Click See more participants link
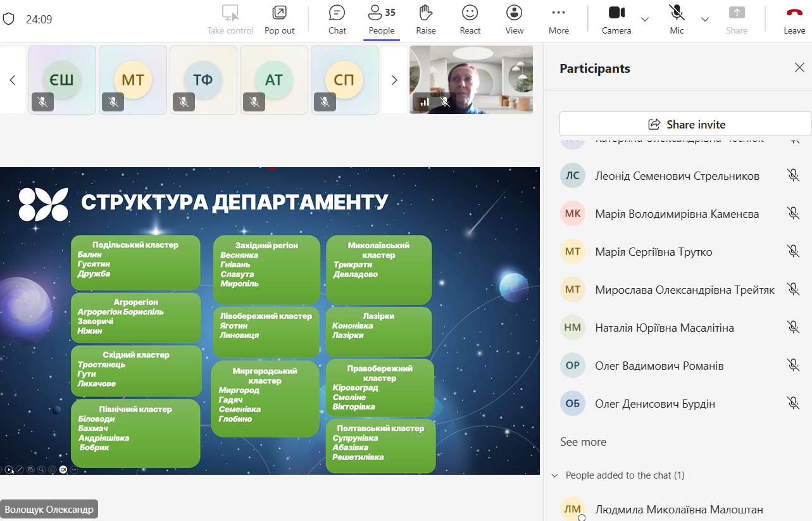 [x=583, y=442]
